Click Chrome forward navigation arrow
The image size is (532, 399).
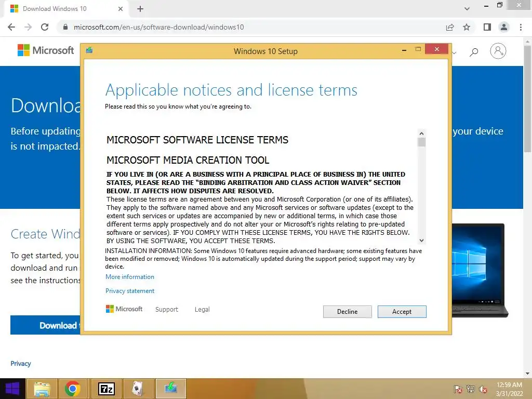(x=28, y=27)
